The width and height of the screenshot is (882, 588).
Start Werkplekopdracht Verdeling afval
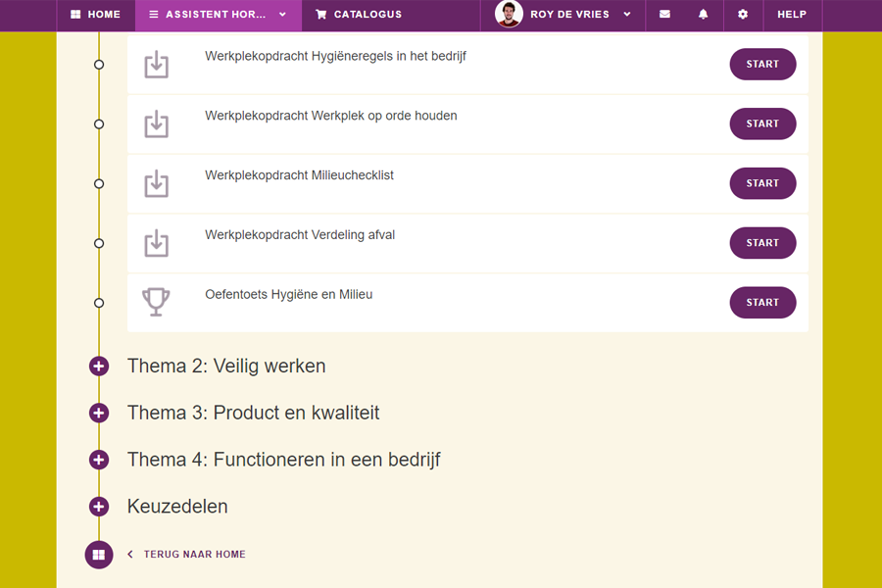pyautogui.click(x=762, y=243)
